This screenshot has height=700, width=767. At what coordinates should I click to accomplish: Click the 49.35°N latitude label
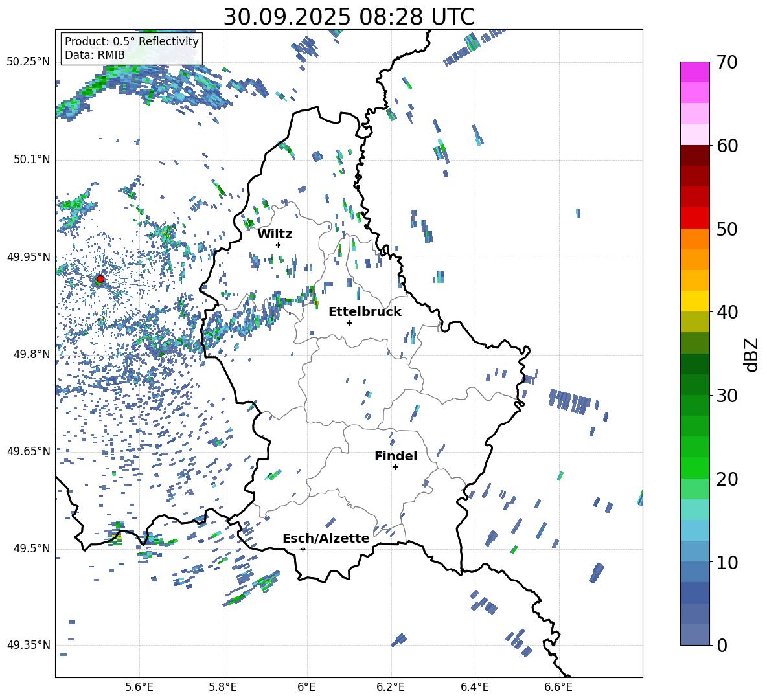coord(29,645)
